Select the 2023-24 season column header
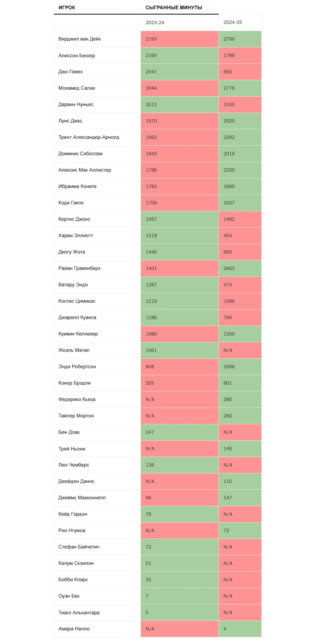 click(155, 23)
